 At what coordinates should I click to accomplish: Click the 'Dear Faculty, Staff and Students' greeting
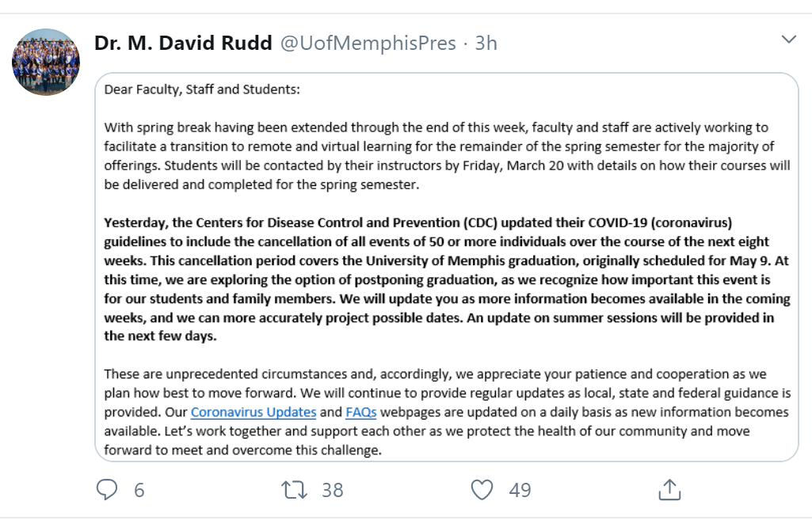tap(202, 89)
